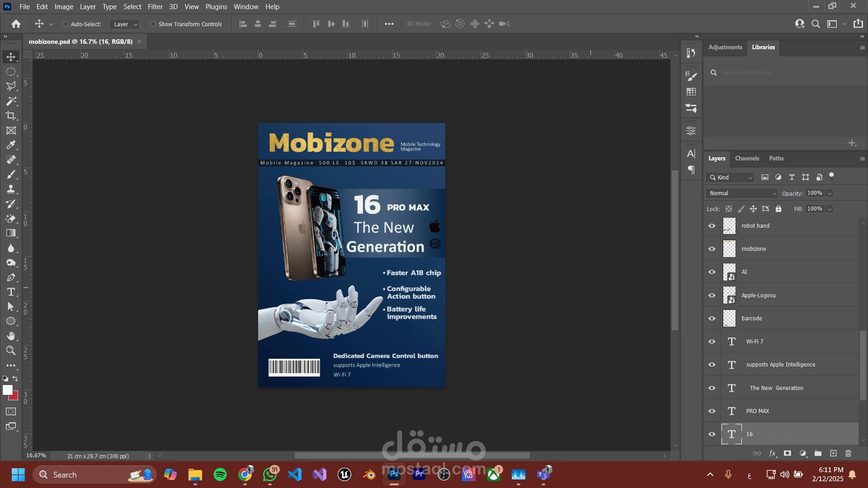Screen dimensions: 868x488
Task: Delete the selected layer via trash button
Action: (849, 453)
